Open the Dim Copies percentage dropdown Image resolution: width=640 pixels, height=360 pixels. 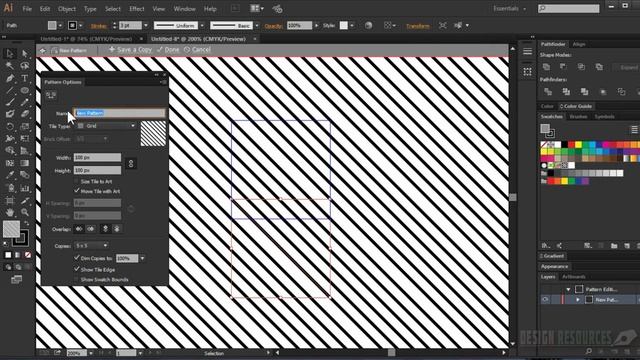click(142, 258)
